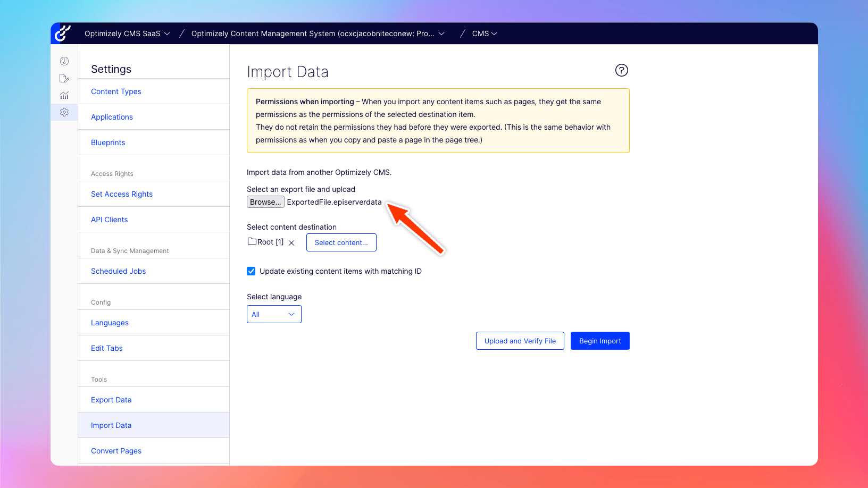Click the Root [1] destination label
This screenshot has height=488, width=868.
pyautogui.click(x=270, y=242)
